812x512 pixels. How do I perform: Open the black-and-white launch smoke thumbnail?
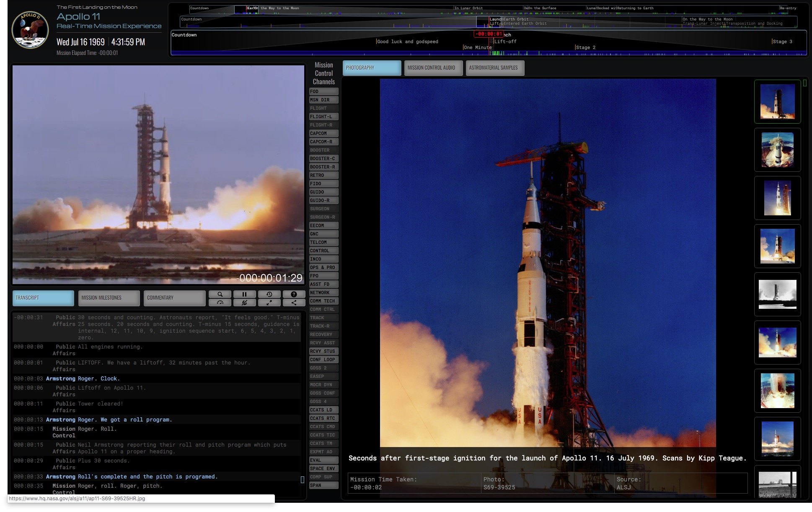(777, 294)
